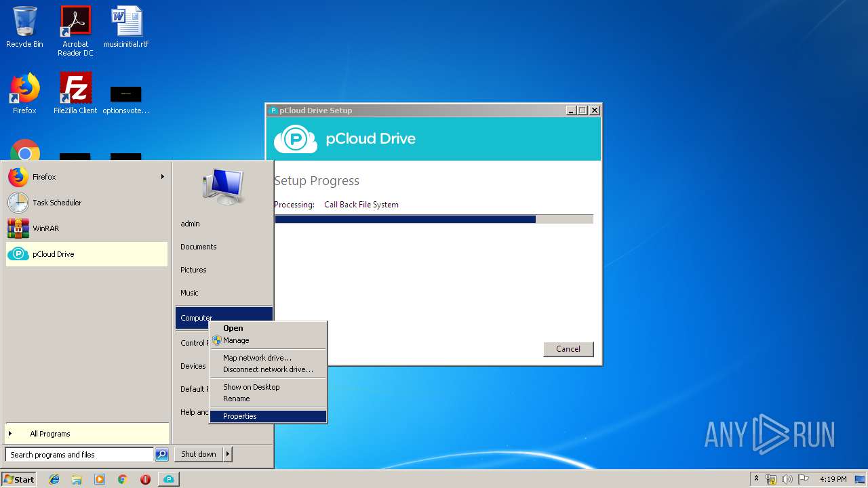This screenshot has width=868, height=488.
Task: Open Windows Explorer folder in taskbar
Action: tap(77, 479)
